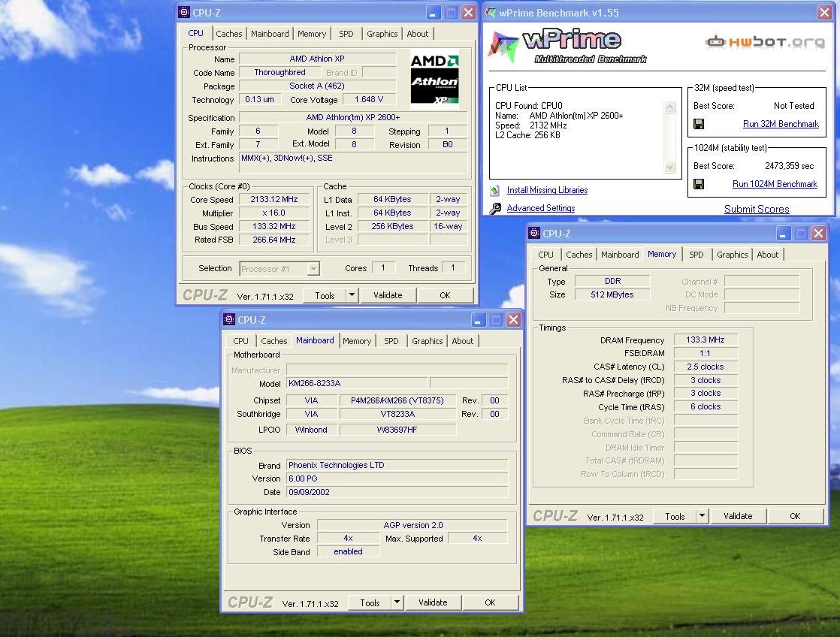The width and height of the screenshot is (840, 637).
Task: Open Tools dropdown arrow in CPU window
Action: [352, 294]
